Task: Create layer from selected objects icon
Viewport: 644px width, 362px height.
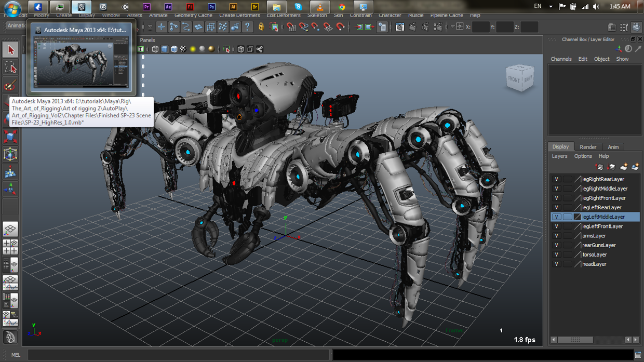Action: pyautogui.click(x=635, y=167)
